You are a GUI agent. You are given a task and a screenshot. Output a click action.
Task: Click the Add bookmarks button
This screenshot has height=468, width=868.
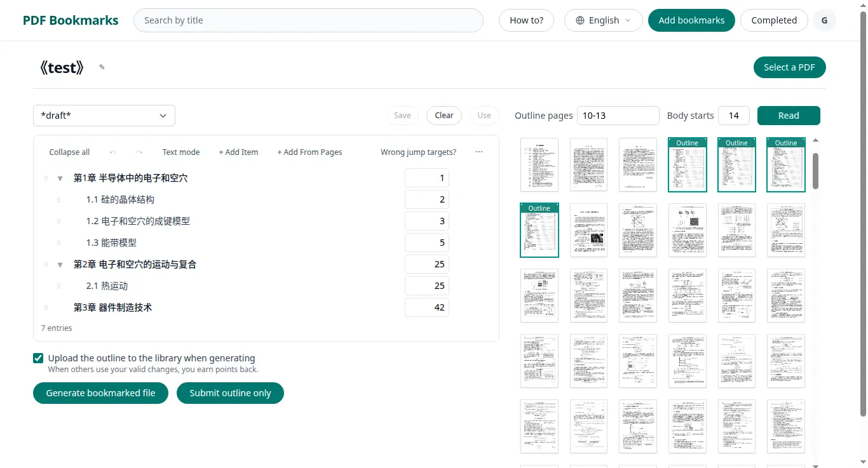click(x=691, y=20)
